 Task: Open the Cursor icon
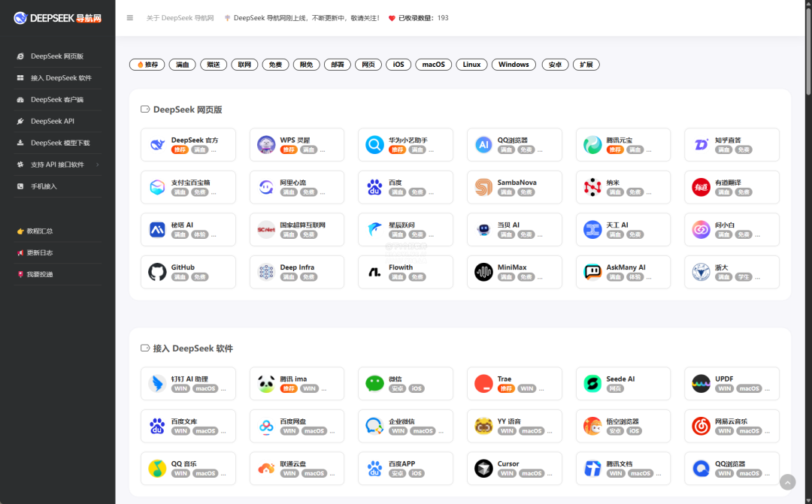tap(483, 468)
